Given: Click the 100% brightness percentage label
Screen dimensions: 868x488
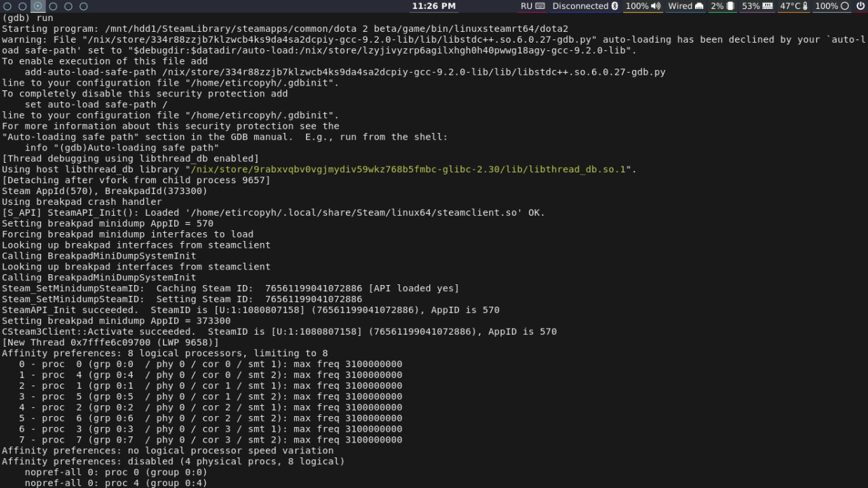Looking at the screenshot, I should [827, 6].
